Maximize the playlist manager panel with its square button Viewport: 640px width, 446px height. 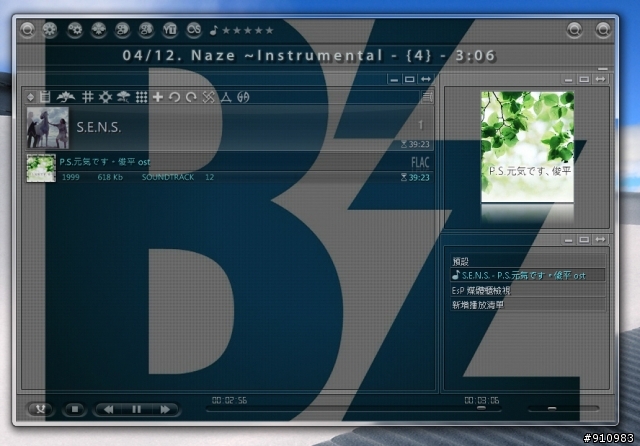point(584,240)
